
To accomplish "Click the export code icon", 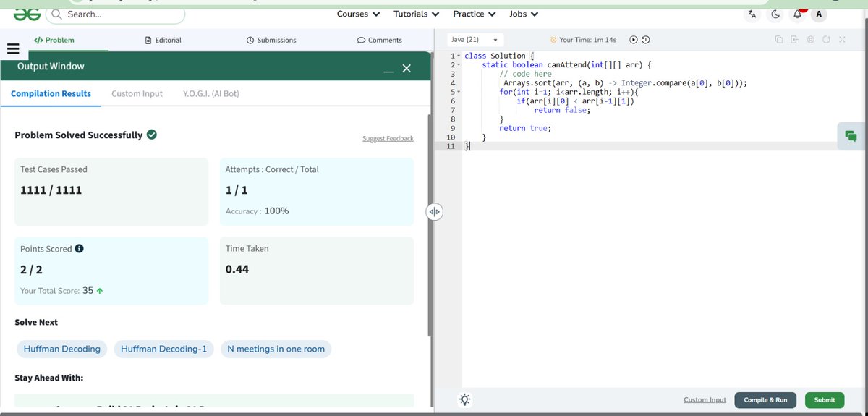I will tap(794, 40).
